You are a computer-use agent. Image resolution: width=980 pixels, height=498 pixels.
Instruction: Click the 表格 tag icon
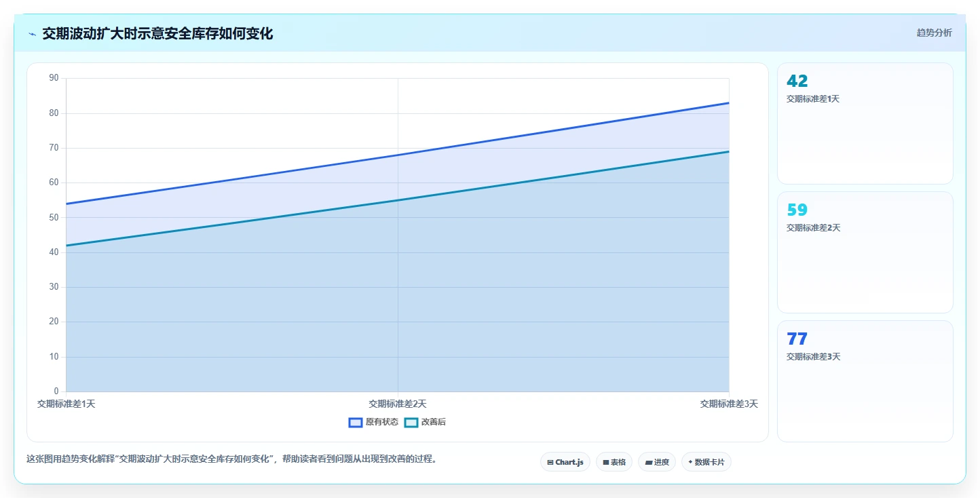(606, 462)
